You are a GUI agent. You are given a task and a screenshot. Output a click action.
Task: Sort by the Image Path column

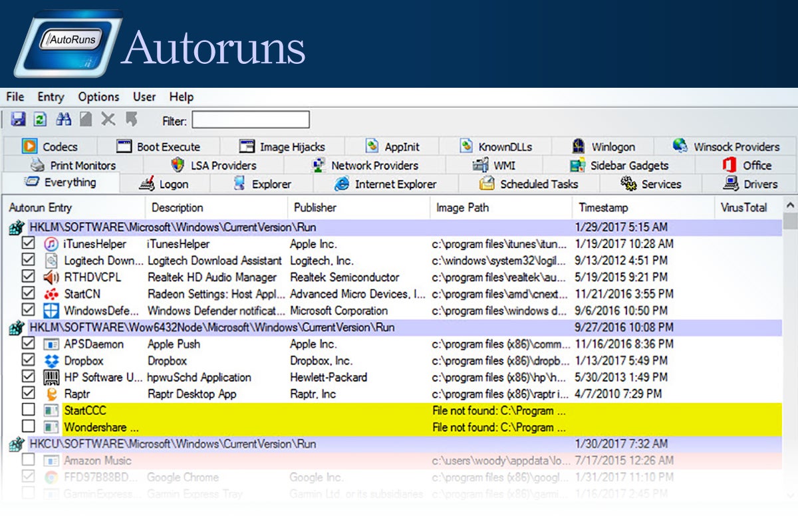click(x=501, y=207)
